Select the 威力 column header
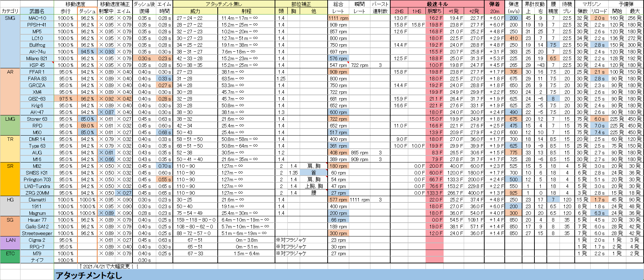This screenshot has width=644, height=280. (x=195, y=11)
